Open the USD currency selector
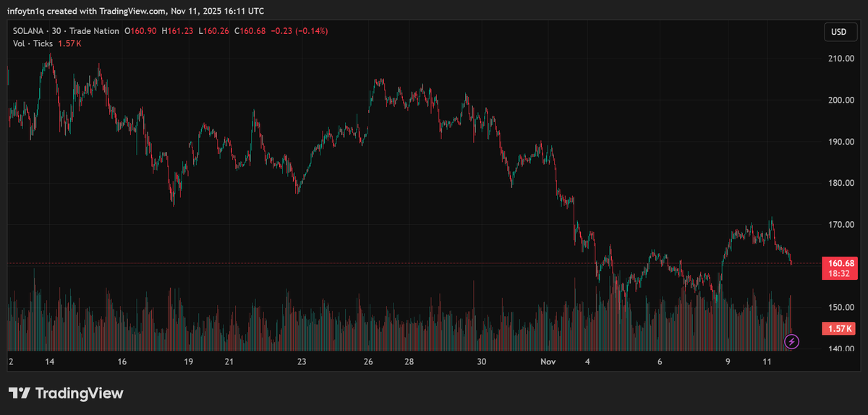This screenshot has height=415, width=868. point(839,32)
